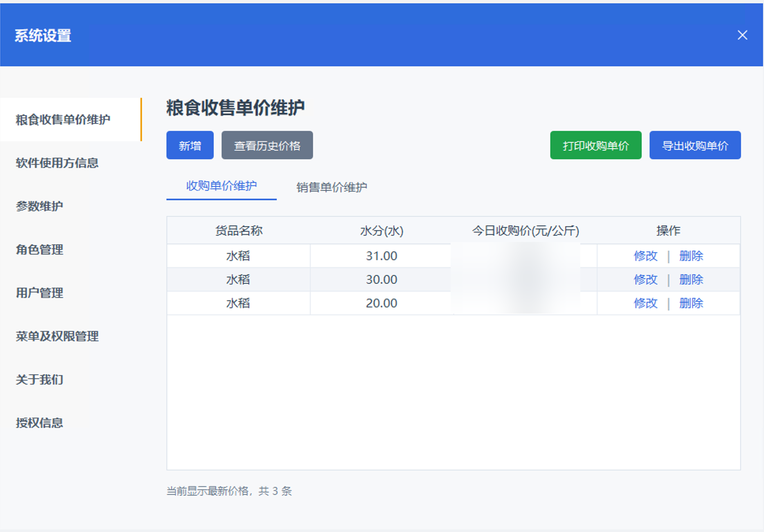Screen dimensions: 764x532
Task: Click 水稻 in the 30.00 row
Action: (x=238, y=280)
